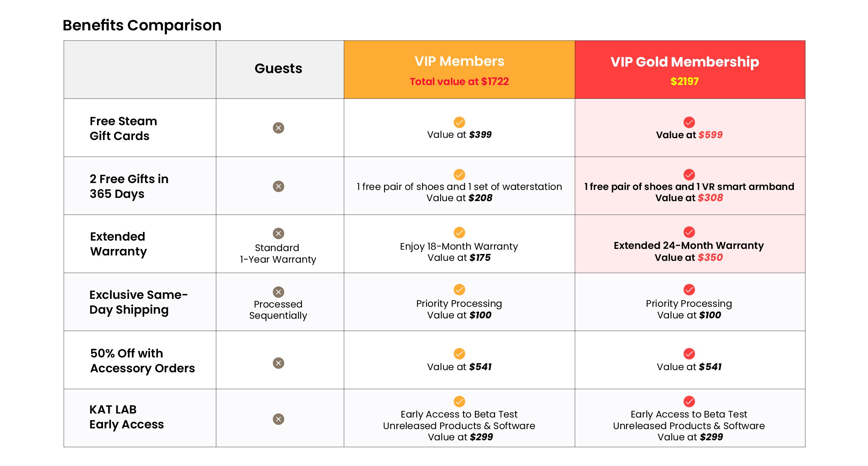Click the X icon above Processed Sequentially
The image size is (868, 466).
tap(278, 292)
